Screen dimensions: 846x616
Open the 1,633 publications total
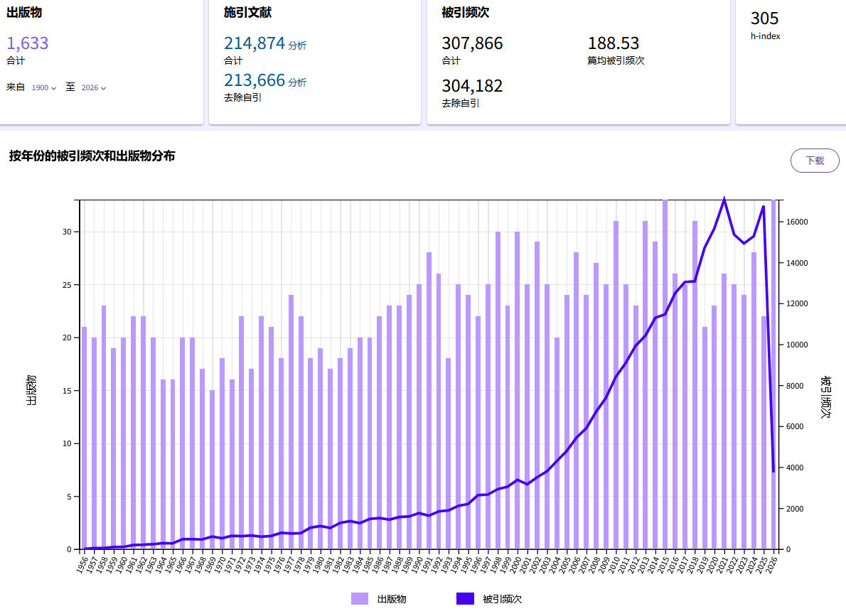[x=28, y=43]
